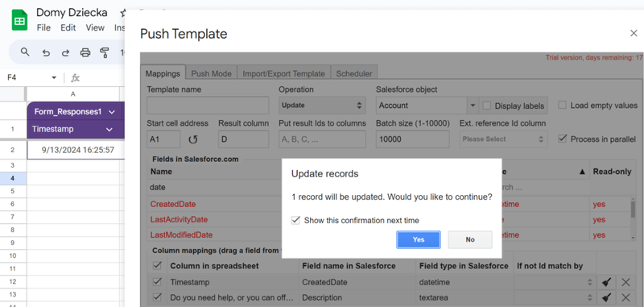Click the search magnifier icon in toolbar
Viewport: 644px width, 307px height.
pyautogui.click(x=25, y=52)
